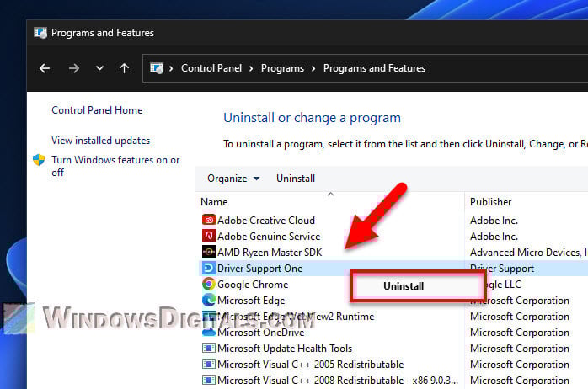Click the address bar Control Panel icon
This screenshot has width=588, height=389.
[x=157, y=68]
